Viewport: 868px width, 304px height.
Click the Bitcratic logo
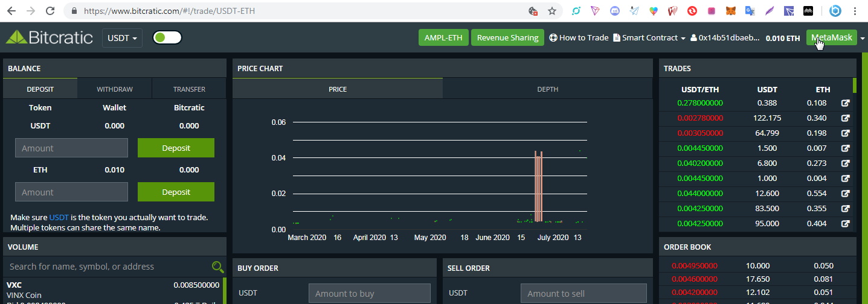point(50,37)
